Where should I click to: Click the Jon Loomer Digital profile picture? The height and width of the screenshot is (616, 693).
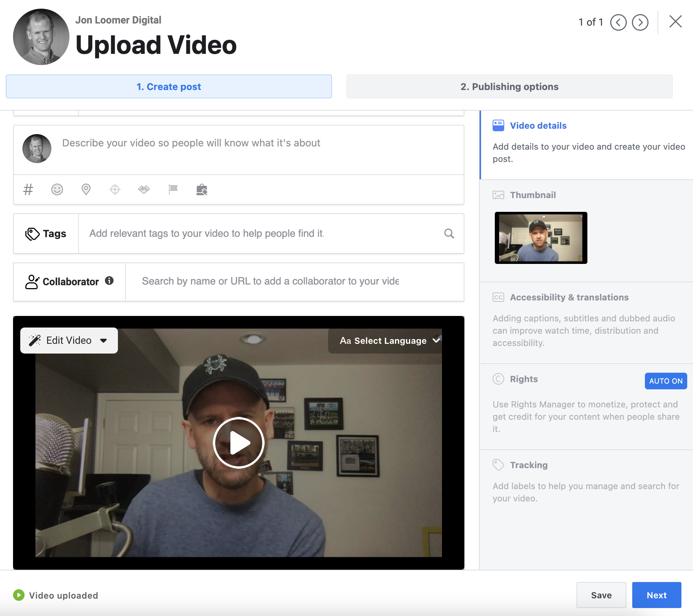click(41, 37)
